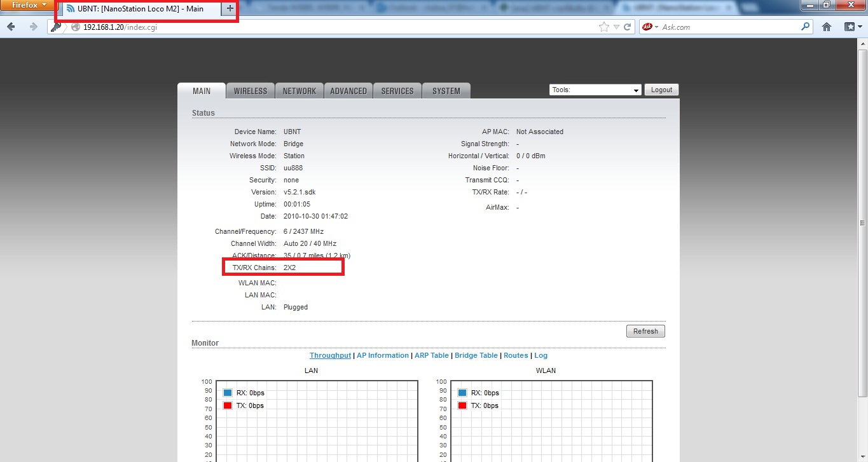Click the AP MAC value "Not Associated"
Image resolution: width=868 pixels, height=462 pixels.
click(540, 132)
